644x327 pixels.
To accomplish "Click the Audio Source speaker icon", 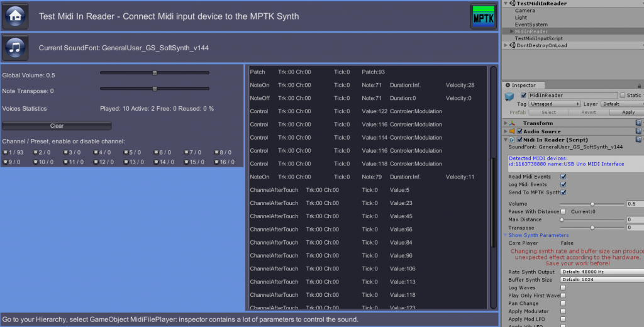I will click(512, 131).
